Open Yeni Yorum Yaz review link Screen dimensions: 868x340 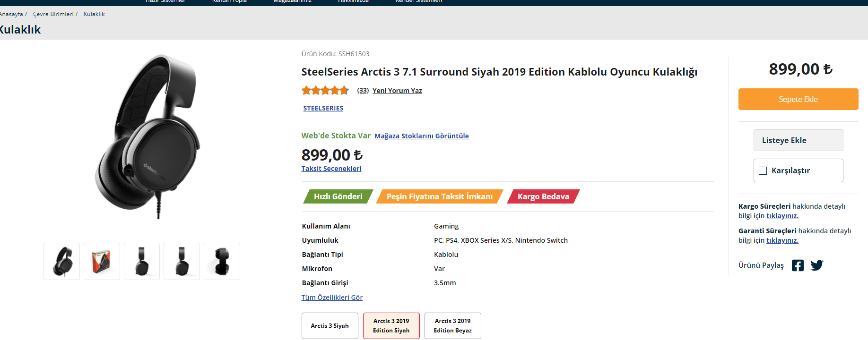tap(397, 91)
